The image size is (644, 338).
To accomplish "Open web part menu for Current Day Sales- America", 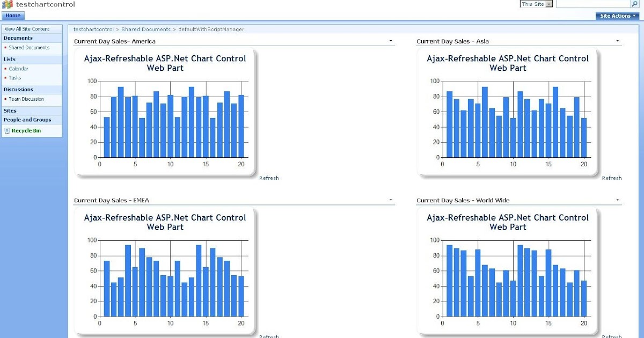I will (390, 41).
